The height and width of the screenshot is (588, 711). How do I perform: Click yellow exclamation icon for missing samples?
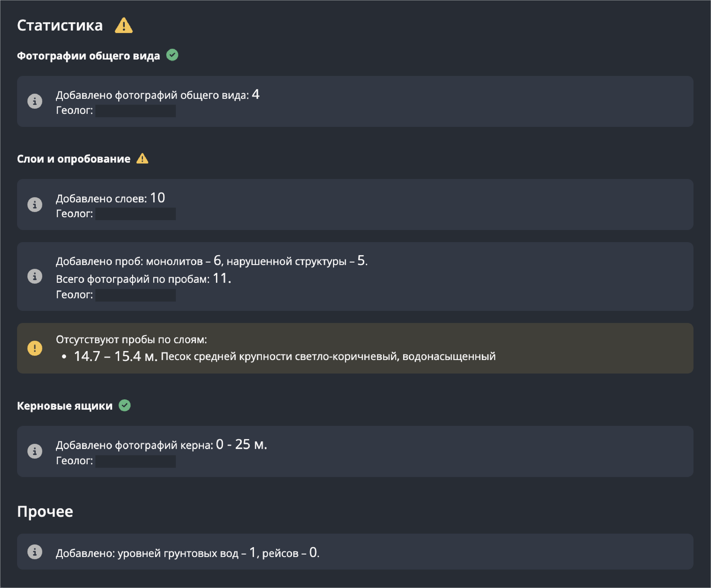(x=35, y=348)
